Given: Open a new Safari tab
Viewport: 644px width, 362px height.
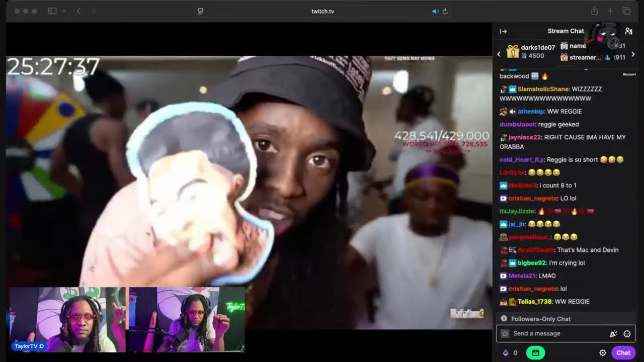Looking at the screenshot, I should 610,11.
